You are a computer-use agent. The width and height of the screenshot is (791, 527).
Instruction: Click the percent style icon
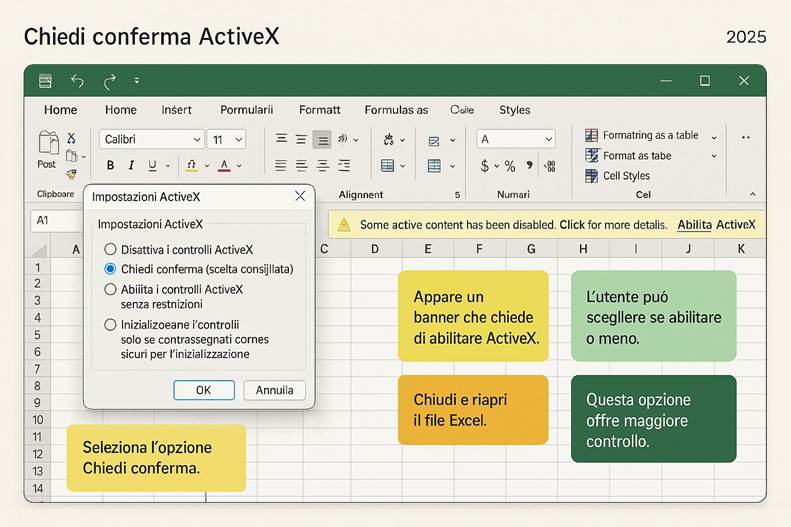509,166
